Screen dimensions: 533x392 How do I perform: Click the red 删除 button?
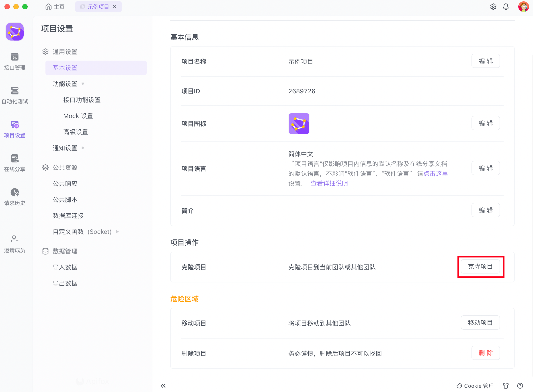pos(485,353)
